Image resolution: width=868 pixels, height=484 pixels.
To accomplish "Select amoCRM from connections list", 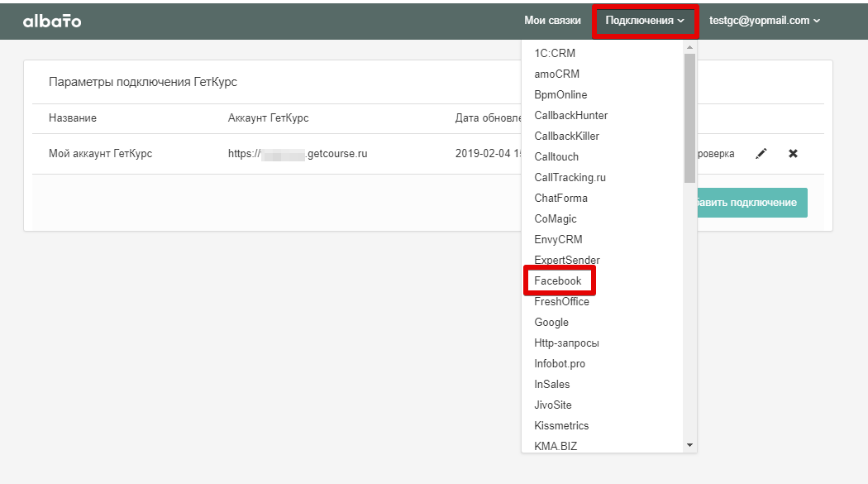I will pos(557,74).
